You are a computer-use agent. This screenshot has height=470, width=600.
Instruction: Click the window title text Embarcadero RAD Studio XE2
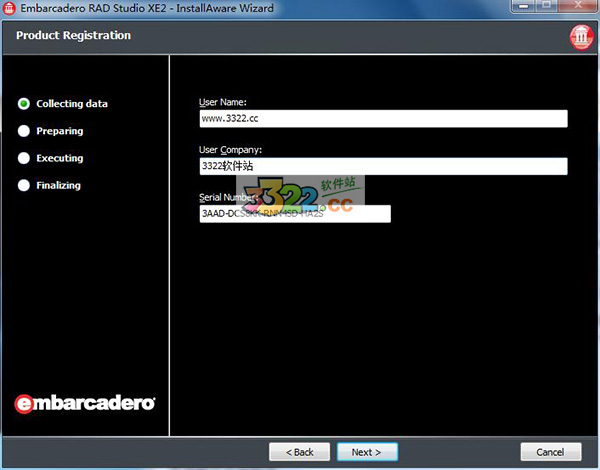coord(93,8)
